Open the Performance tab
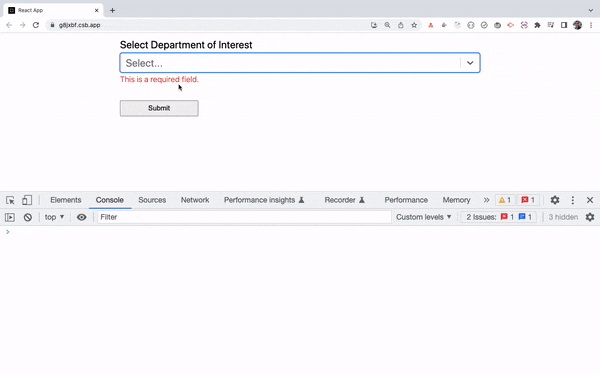 point(406,200)
